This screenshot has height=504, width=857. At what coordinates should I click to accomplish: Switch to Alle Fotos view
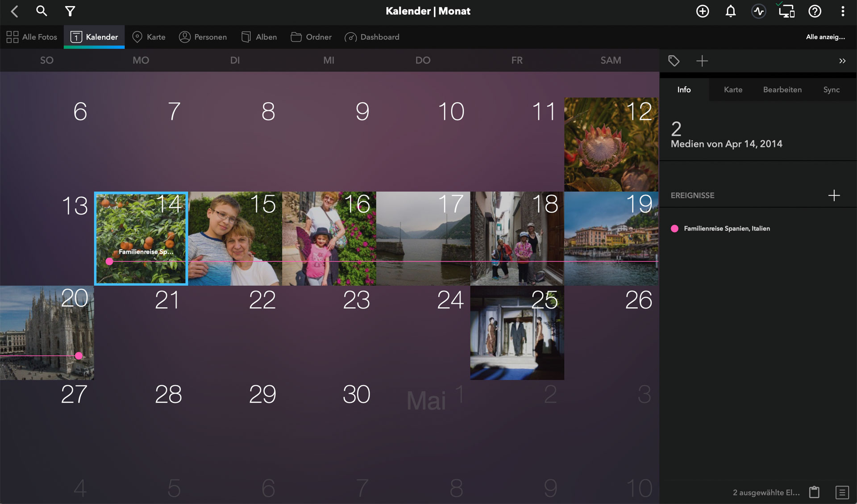coord(32,37)
